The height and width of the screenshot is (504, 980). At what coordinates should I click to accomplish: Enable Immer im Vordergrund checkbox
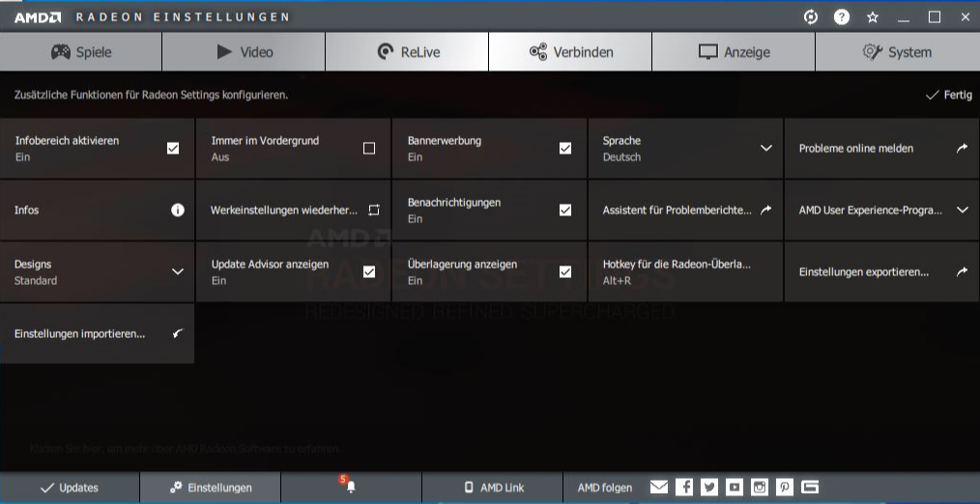(x=369, y=148)
